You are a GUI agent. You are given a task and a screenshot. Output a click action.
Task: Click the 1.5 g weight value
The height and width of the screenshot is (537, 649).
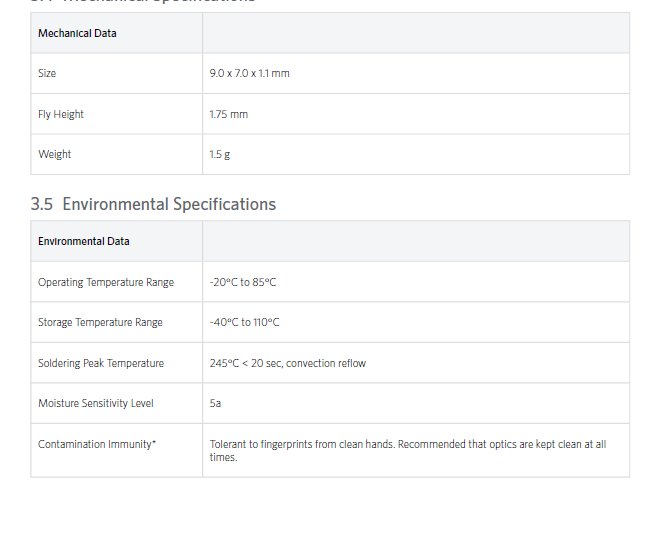point(220,155)
